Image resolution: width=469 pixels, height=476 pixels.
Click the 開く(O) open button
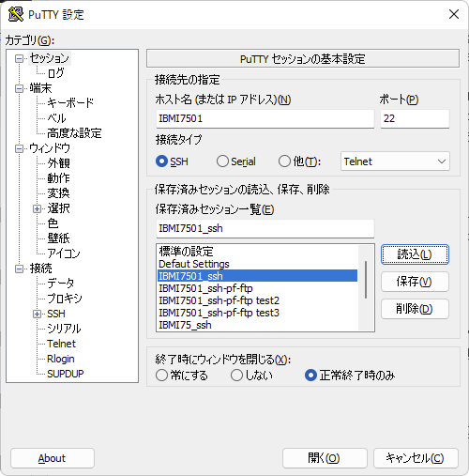pyautogui.click(x=325, y=458)
